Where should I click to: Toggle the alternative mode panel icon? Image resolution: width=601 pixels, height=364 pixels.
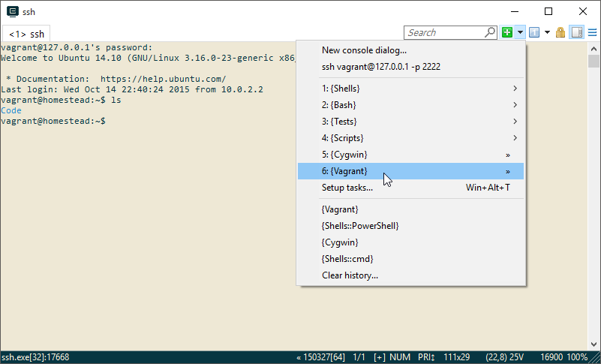pyautogui.click(x=576, y=32)
